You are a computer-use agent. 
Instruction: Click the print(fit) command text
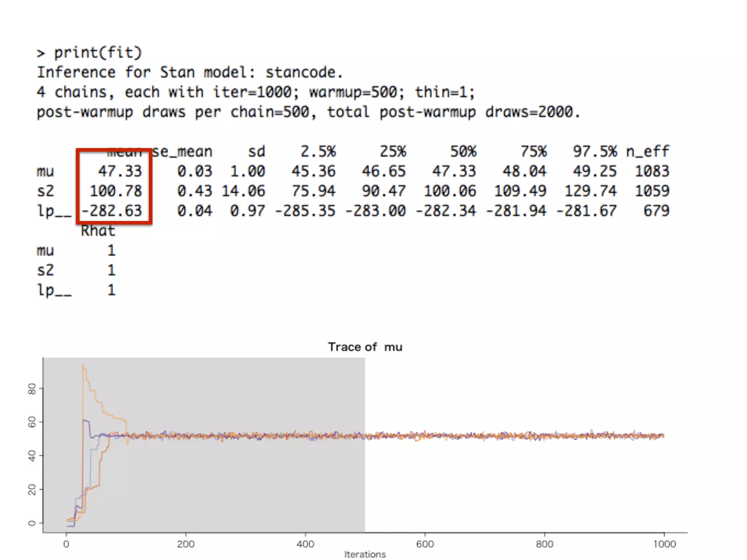tap(98, 53)
